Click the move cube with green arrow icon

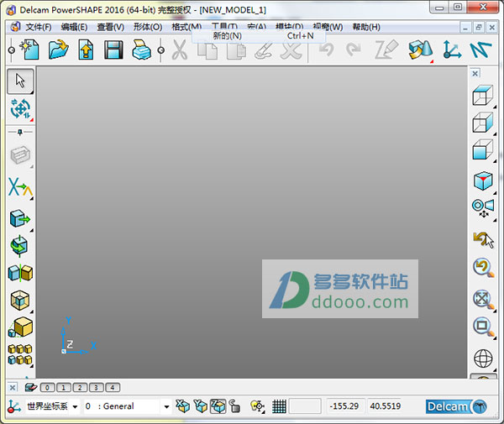pyautogui.click(x=19, y=219)
